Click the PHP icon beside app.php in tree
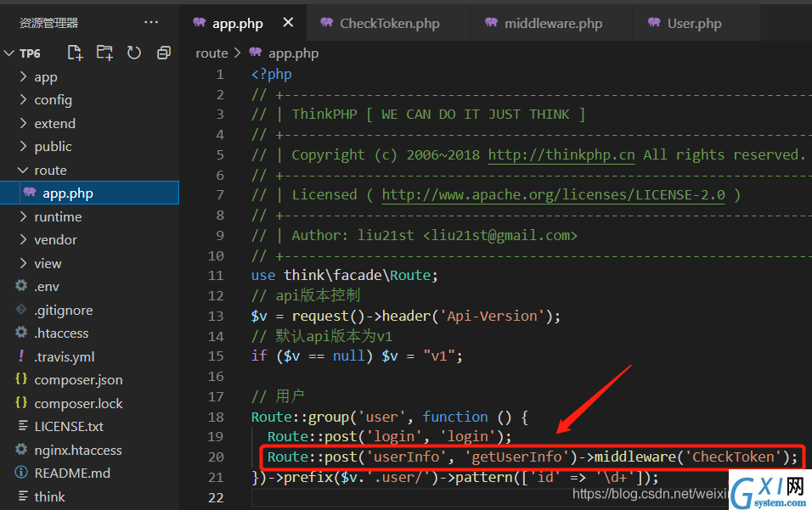The image size is (812, 510). coord(30,193)
